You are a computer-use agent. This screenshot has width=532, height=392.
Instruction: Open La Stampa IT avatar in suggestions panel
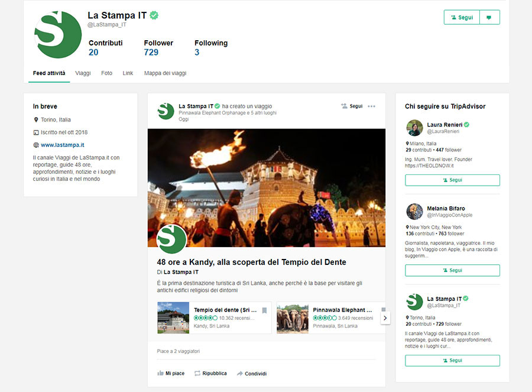(x=414, y=302)
